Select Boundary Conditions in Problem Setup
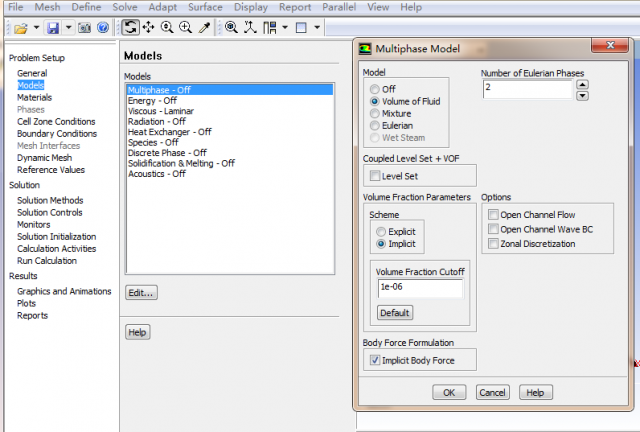640x432 pixels. pyautogui.click(x=57, y=133)
